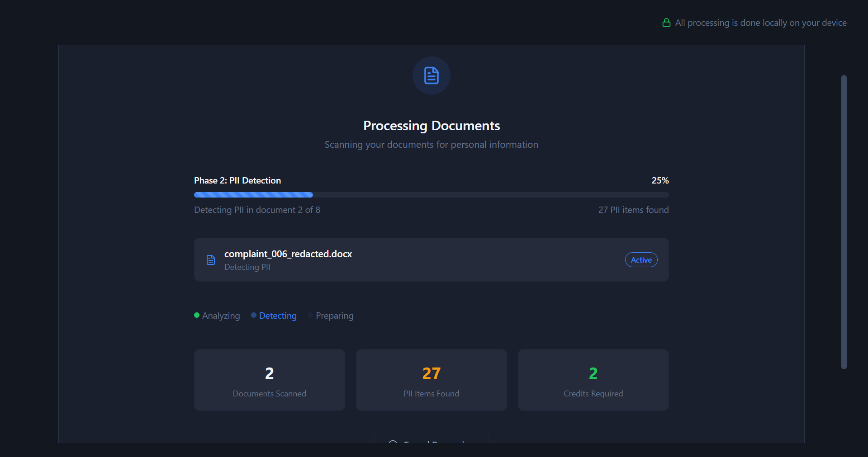Click the Credits Required stat card
868x457 pixels.
(593, 380)
